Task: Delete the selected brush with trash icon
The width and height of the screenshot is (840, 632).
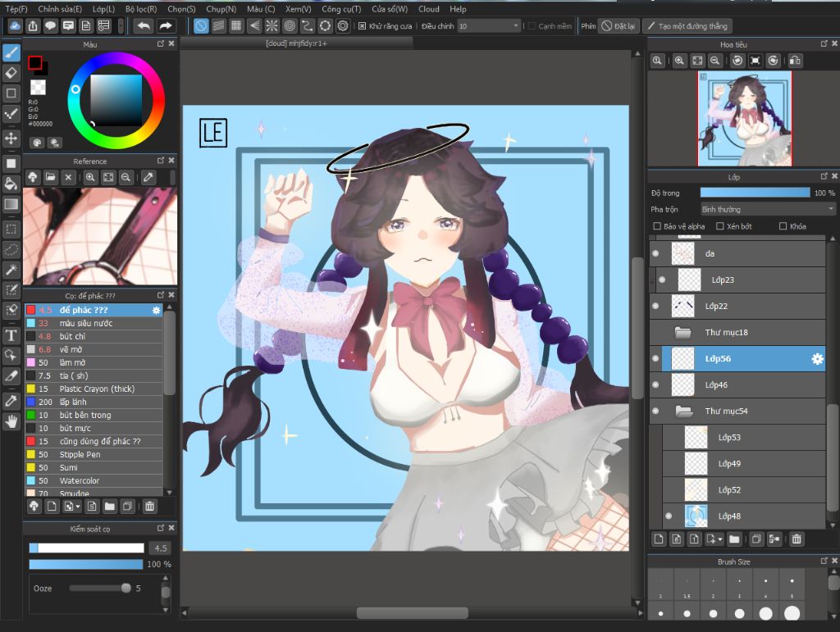Action: (x=149, y=507)
